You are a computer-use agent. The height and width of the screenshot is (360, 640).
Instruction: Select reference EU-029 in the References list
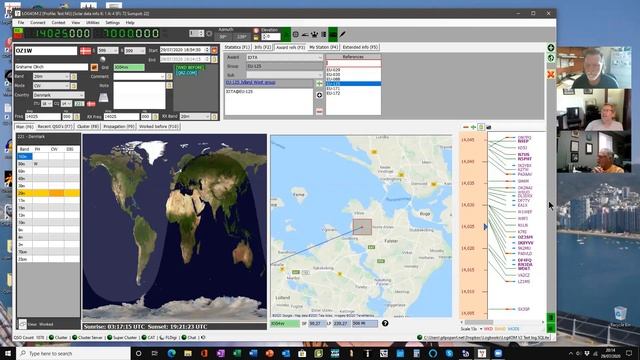pos(333,70)
